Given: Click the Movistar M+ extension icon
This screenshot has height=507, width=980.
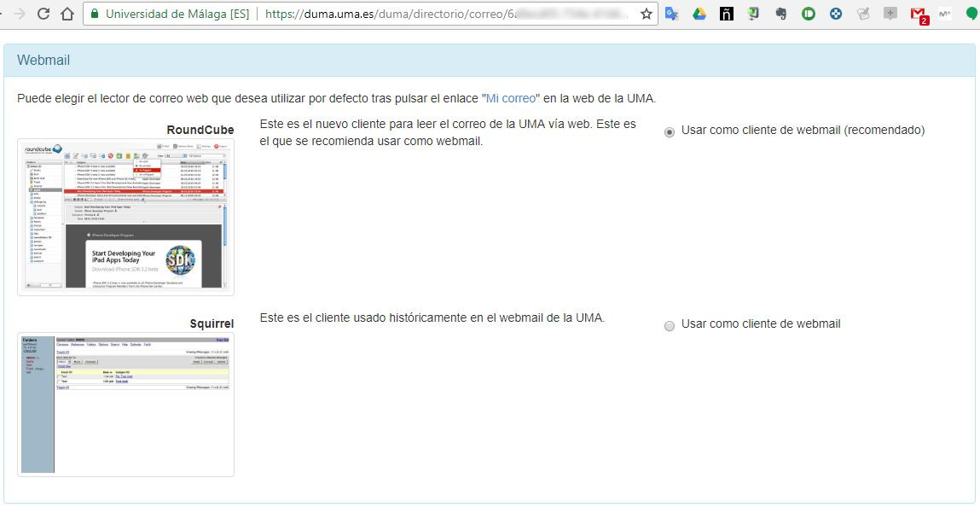Looking at the screenshot, I should coord(945,15).
